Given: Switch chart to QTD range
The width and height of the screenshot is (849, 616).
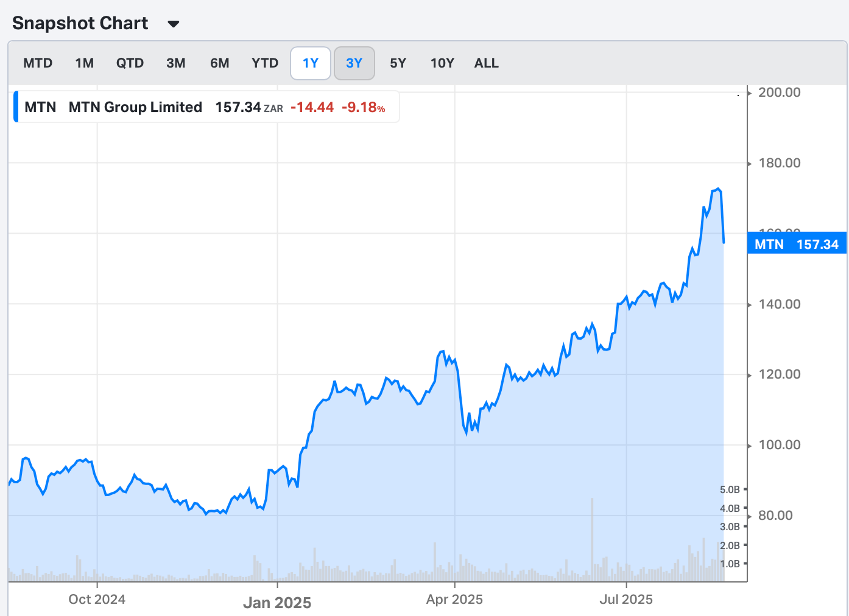Looking at the screenshot, I should click(x=130, y=63).
